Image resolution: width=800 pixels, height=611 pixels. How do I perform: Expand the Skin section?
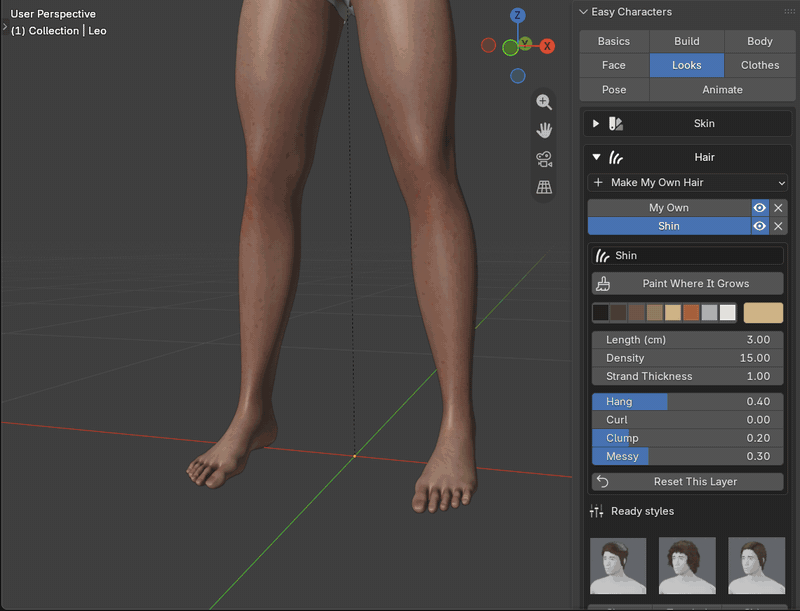595,123
